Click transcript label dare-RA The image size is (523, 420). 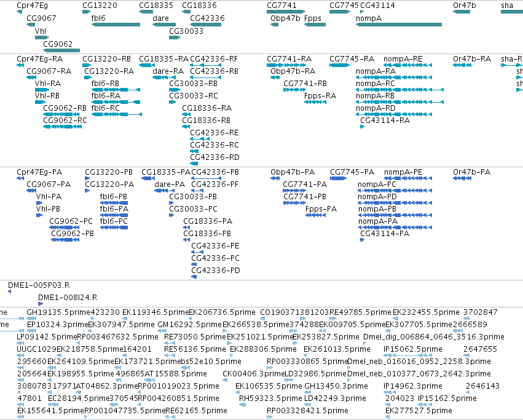coord(168,71)
